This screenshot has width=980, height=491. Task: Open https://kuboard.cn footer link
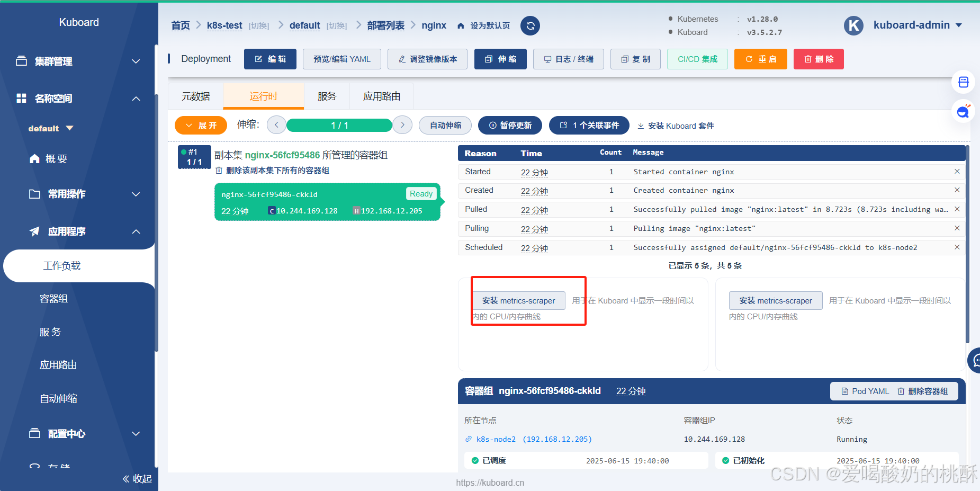click(x=490, y=483)
